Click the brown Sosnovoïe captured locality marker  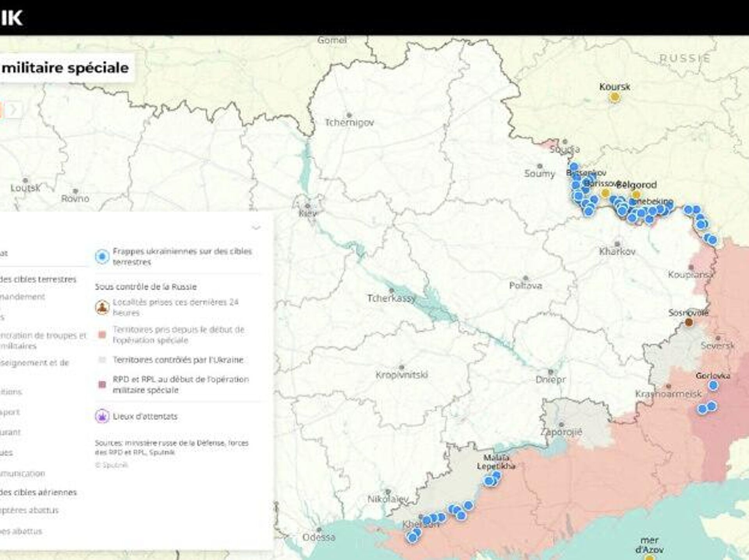click(x=689, y=322)
